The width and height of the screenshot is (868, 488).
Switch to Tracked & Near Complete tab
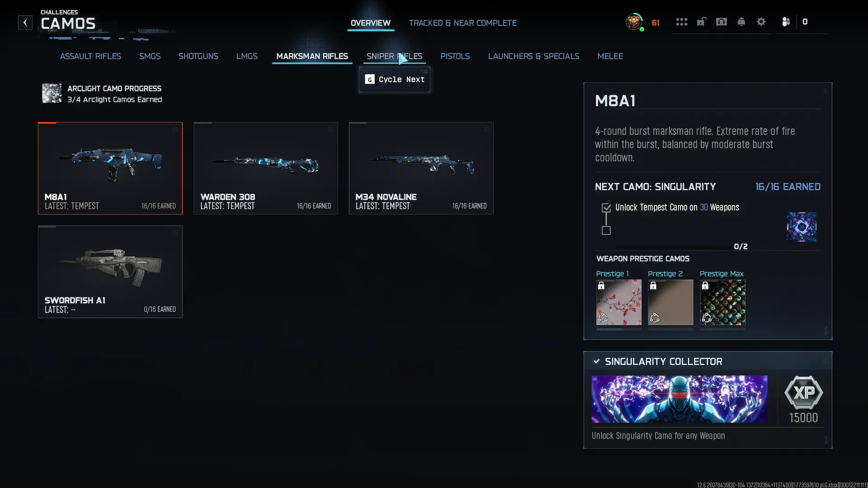[462, 23]
